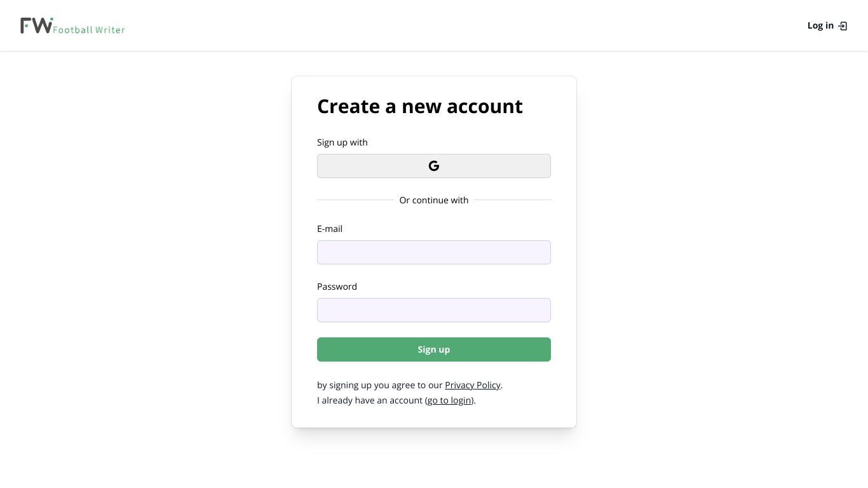Click the Sign up with label
The width and height of the screenshot is (868, 488).
click(342, 142)
